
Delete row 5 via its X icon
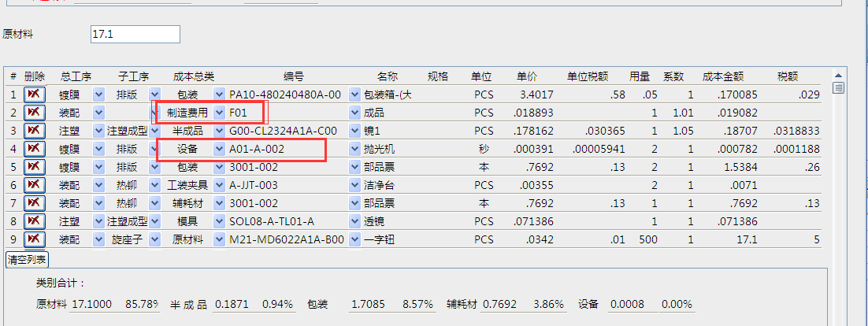tap(34, 167)
